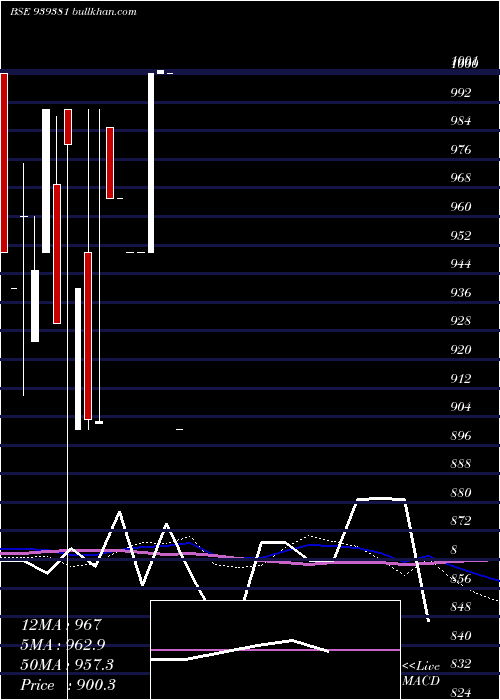The height and width of the screenshot is (700, 500).
Task: Click the MACD inset chart box
Action: click(x=275, y=650)
